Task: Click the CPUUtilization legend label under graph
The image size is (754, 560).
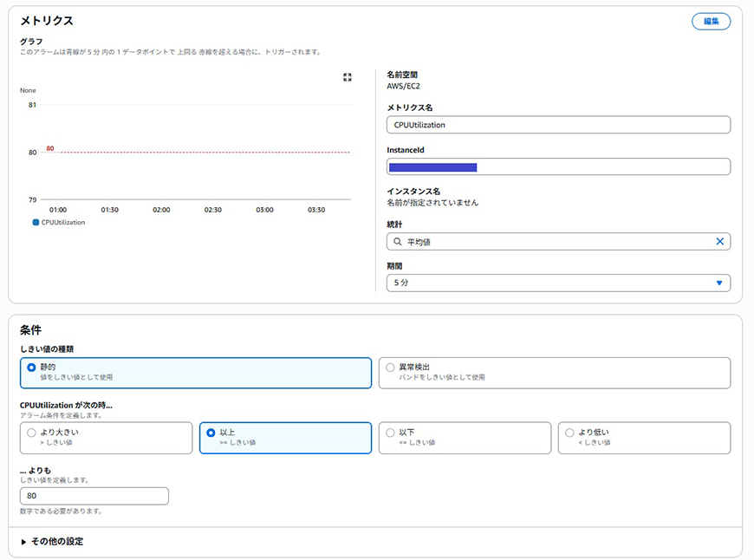Action: [63, 222]
